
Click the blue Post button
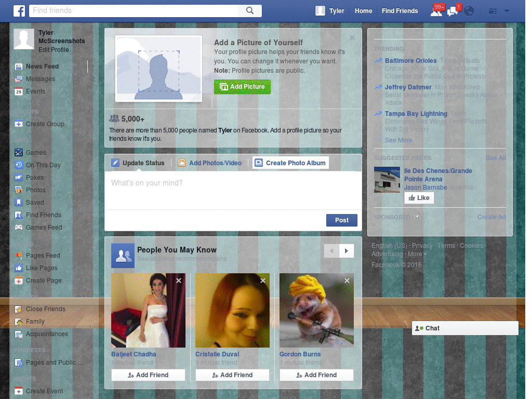[x=342, y=220]
